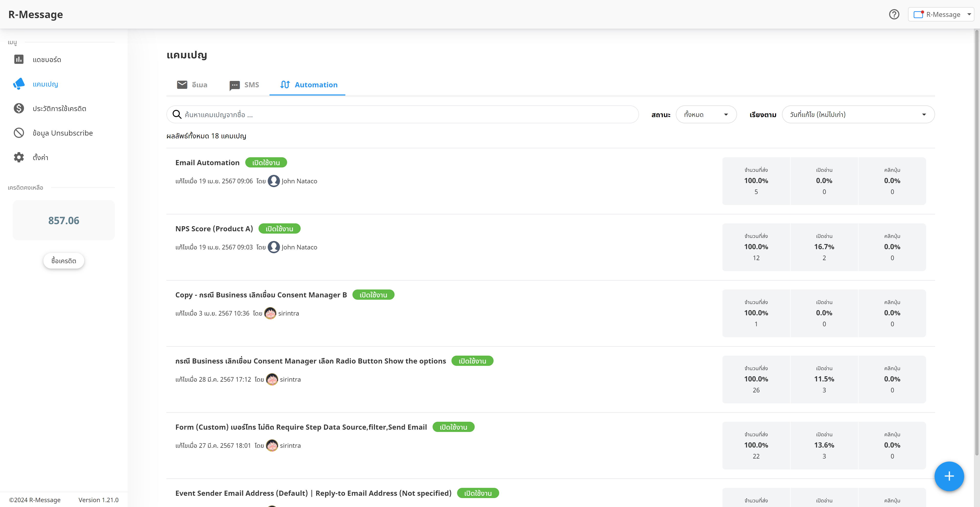Click active badge on Radio Button campaign
This screenshot has width=980, height=507.
[x=472, y=361]
